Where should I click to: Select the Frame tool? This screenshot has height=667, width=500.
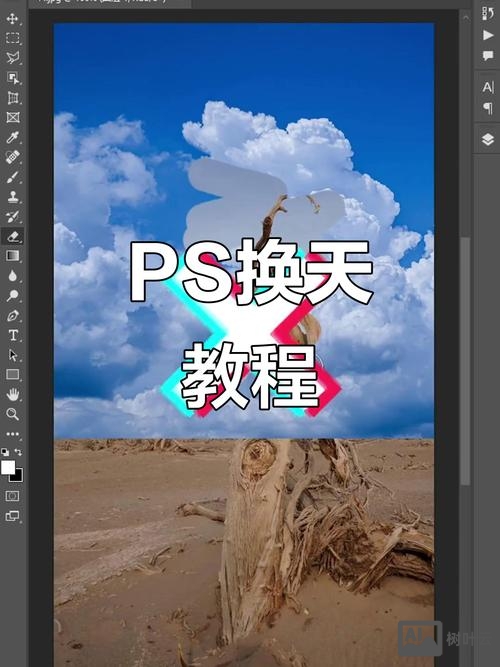[13, 117]
